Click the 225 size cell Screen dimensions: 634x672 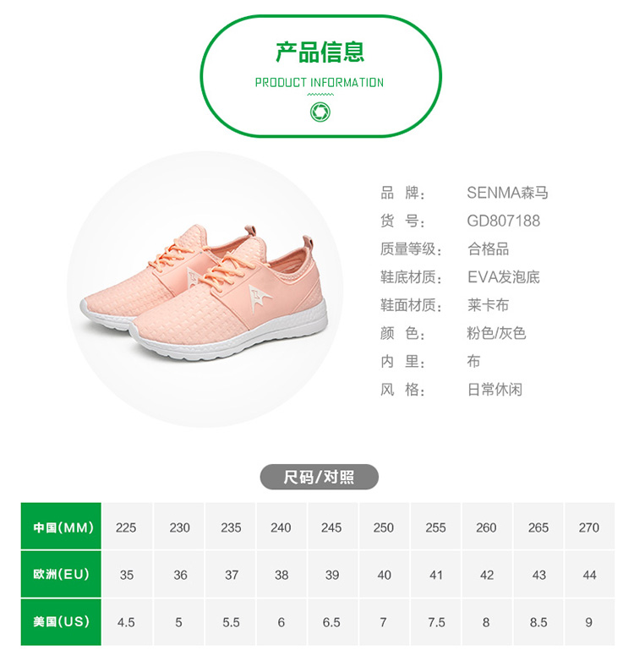pos(127,527)
